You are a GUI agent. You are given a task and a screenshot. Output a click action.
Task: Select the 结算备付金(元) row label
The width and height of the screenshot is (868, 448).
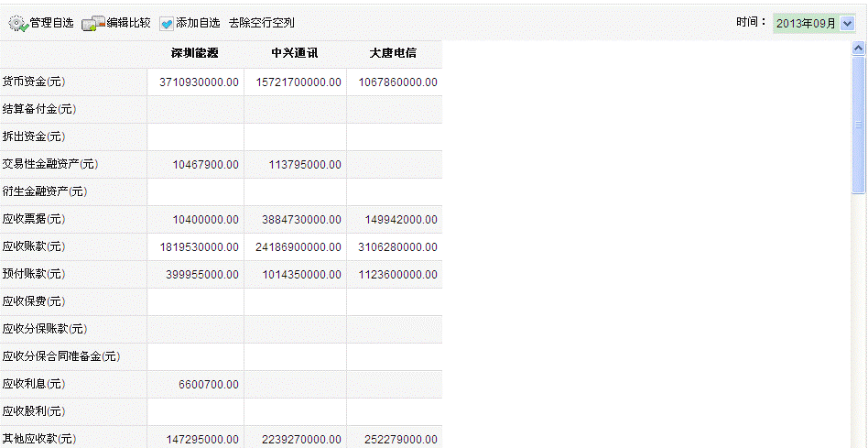pos(39,110)
